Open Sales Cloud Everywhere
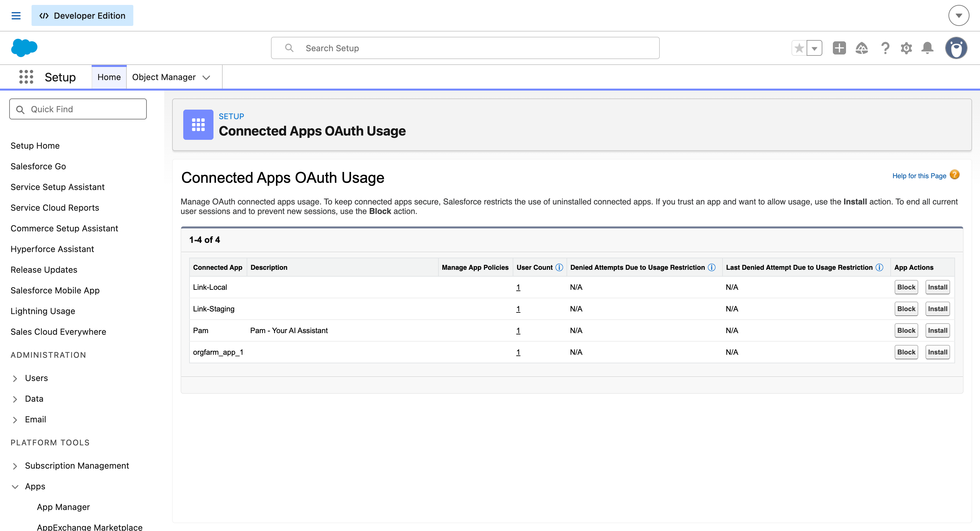This screenshot has width=980, height=531. pyautogui.click(x=58, y=332)
